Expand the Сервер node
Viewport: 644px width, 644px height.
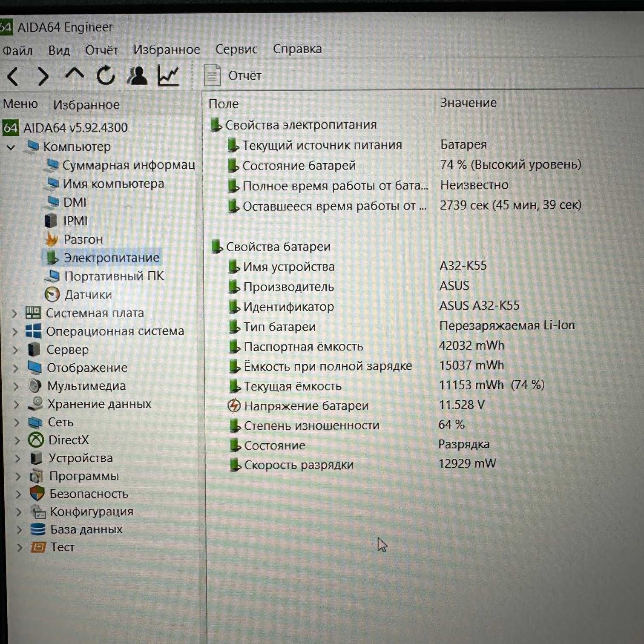point(15,350)
